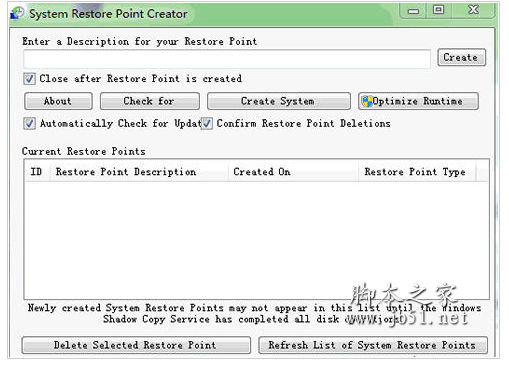Screen dimensions: 509x365
Task: Sort by Restore Point Type column
Action: (x=417, y=172)
